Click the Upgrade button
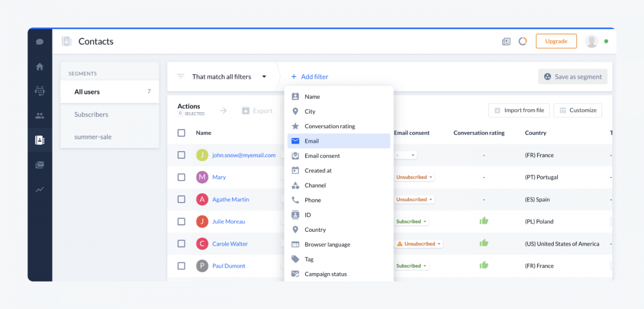This screenshot has width=644, height=309. tap(556, 41)
